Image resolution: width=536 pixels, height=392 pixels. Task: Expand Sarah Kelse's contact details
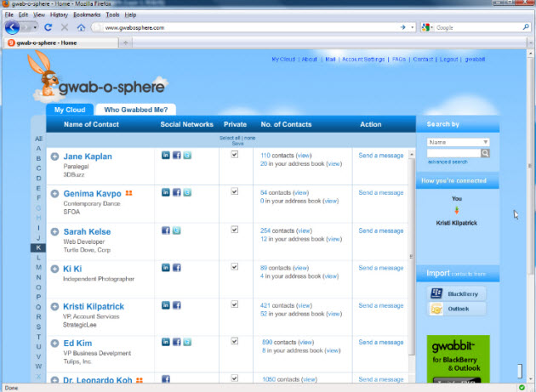pyautogui.click(x=54, y=232)
